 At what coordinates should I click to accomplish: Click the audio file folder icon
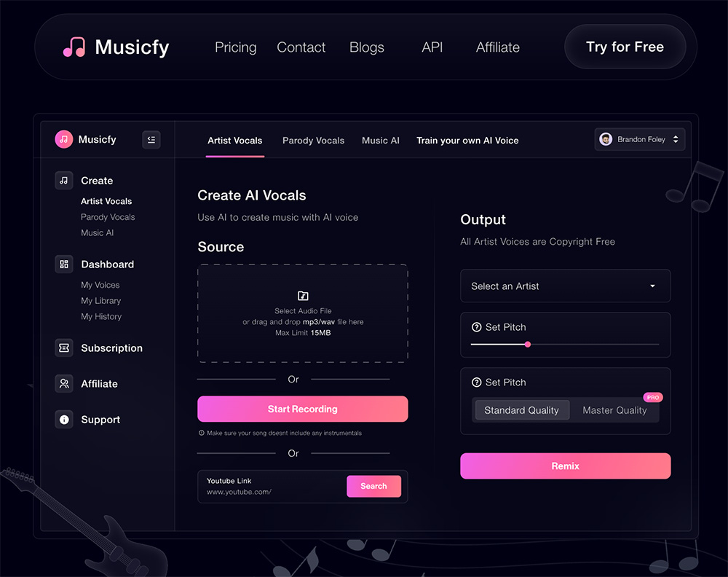click(303, 296)
